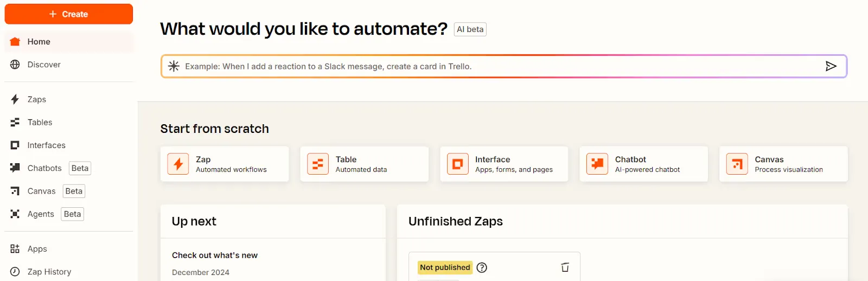
Task: Click the send arrow icon in prompt box
Action: click(831, 66)
